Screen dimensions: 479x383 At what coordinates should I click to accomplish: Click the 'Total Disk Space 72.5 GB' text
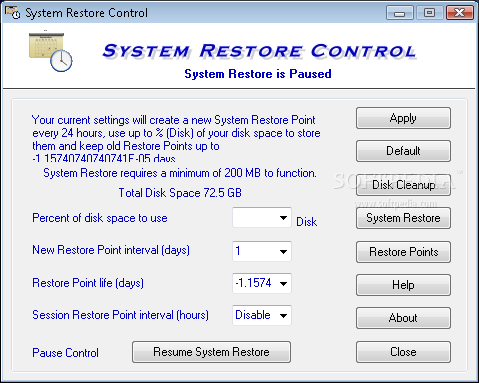pyautogui.click(x=180, y=193)
